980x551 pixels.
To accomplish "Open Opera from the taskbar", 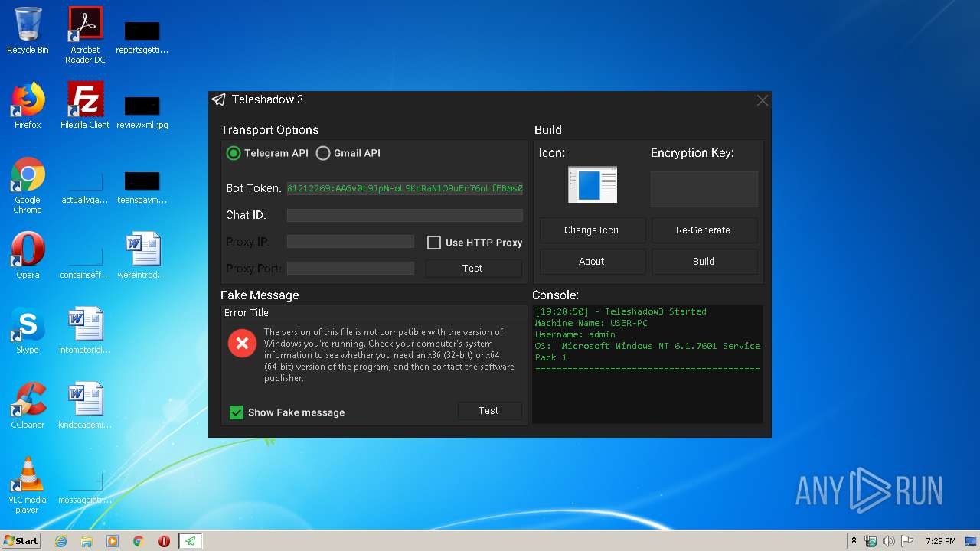I will click(164, 541).
